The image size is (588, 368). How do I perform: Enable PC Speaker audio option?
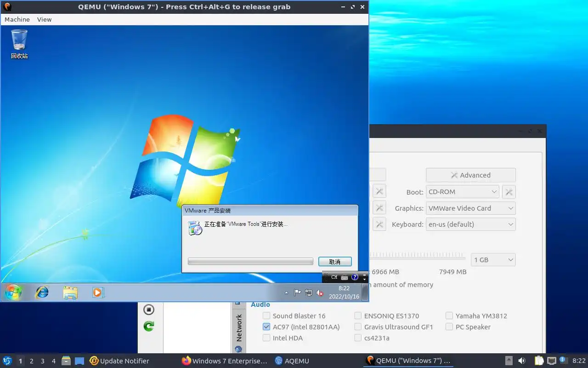tap(468, 327)
